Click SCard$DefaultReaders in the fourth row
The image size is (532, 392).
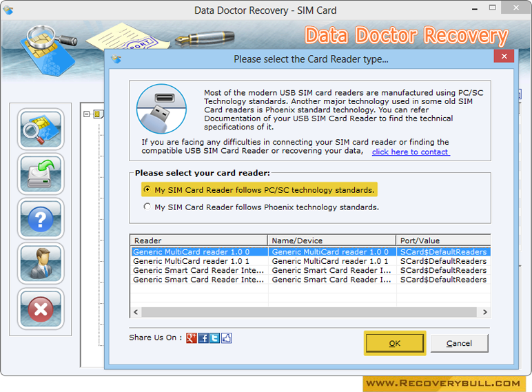[x=443, y=280]
